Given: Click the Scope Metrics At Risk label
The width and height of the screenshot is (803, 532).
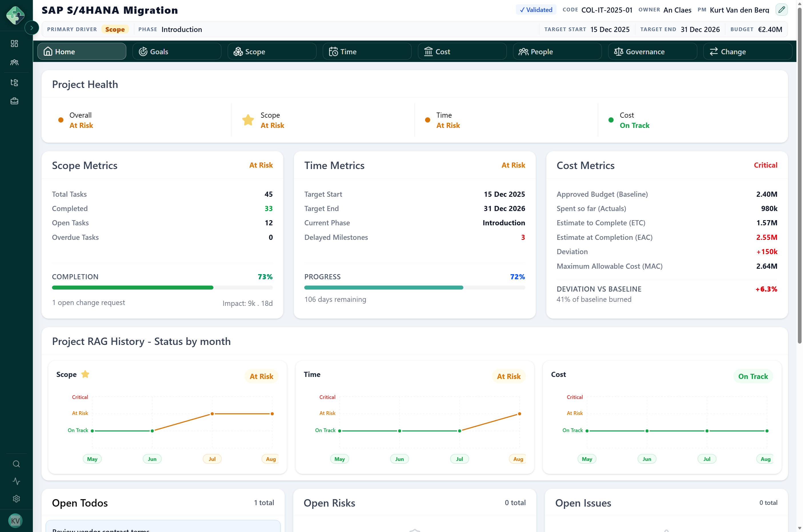Looking at the screenshot, I should click(261, 165).
